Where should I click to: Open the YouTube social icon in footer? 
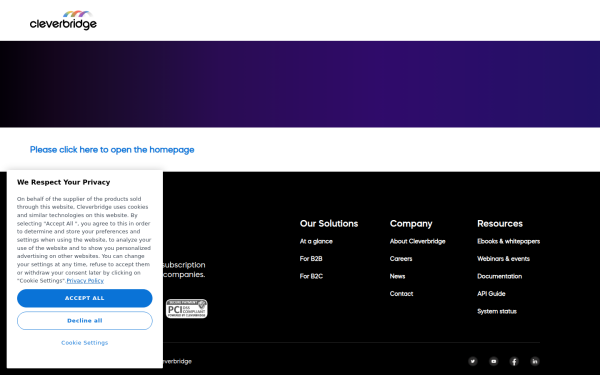[x=494, y=361]
